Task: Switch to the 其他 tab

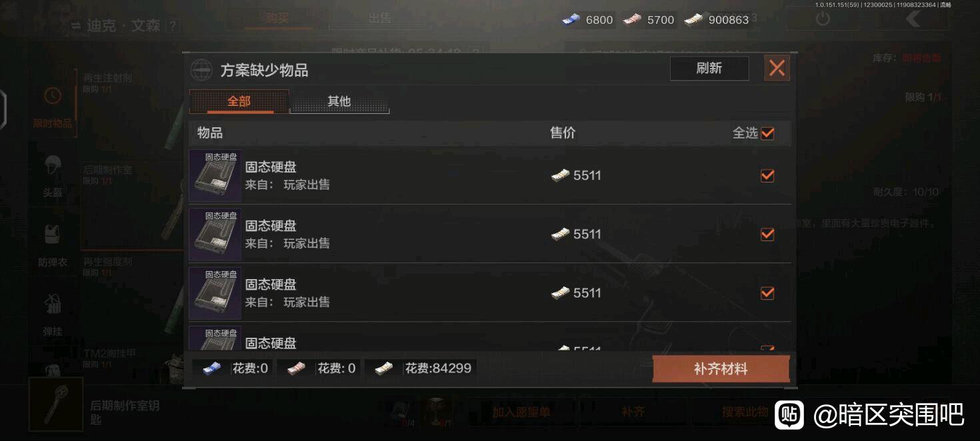Action: (339, 101)
